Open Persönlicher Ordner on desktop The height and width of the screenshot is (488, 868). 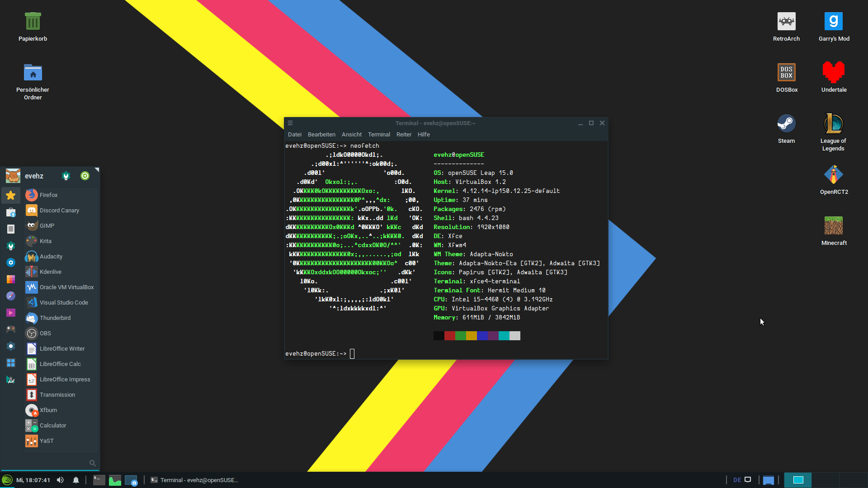click(33, 82)
